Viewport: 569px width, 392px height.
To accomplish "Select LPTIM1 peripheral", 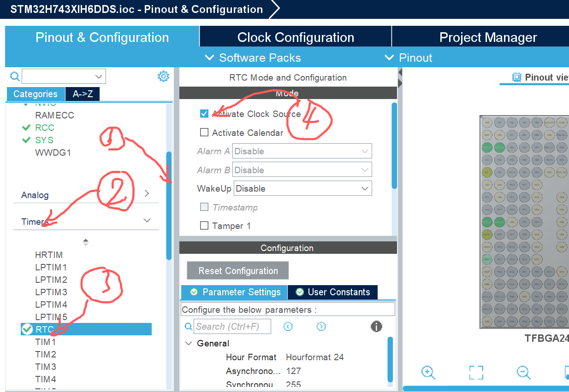I will tap(51, 267).
